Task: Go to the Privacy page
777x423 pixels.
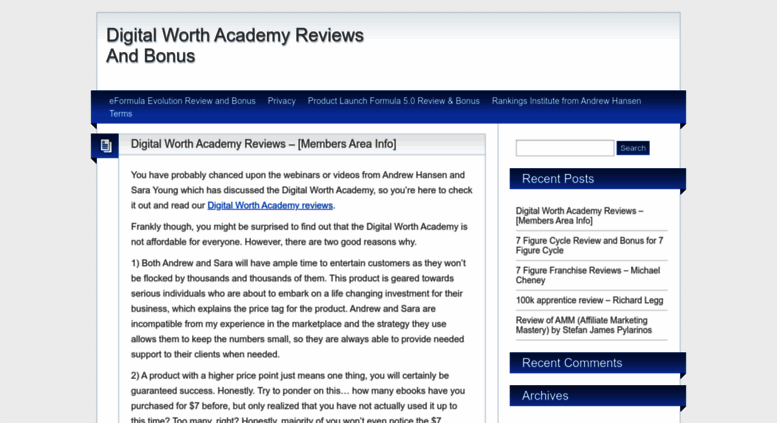Action: coord(281,101)
